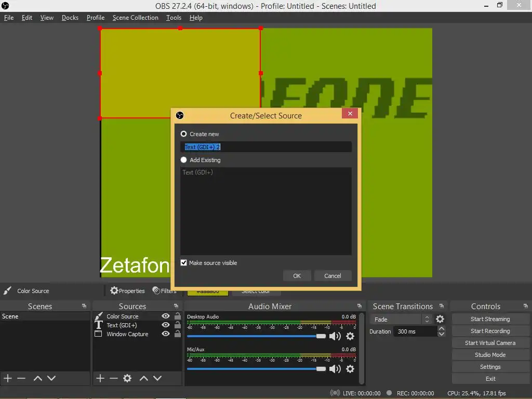Add a new scene with plus

coord(7,378)
